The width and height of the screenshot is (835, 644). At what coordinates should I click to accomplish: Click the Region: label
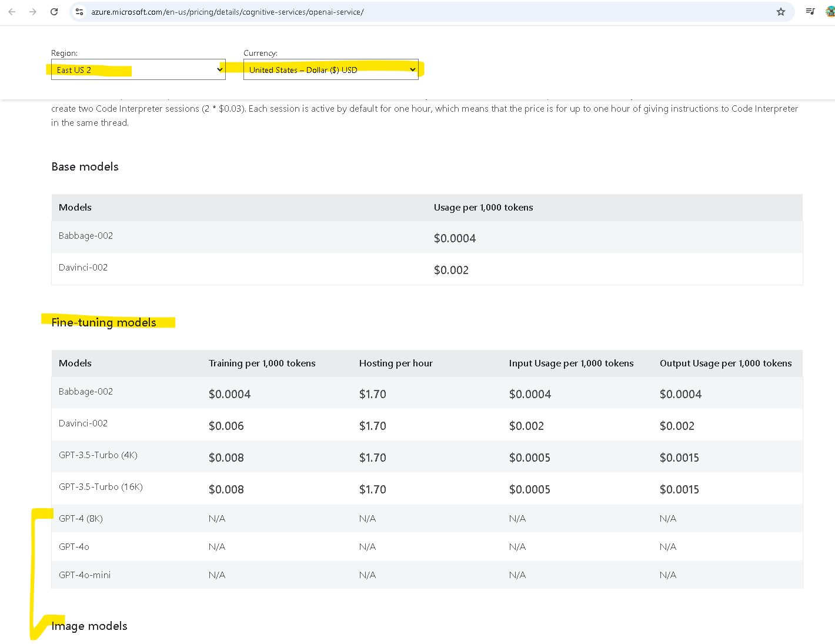[64, 53]
